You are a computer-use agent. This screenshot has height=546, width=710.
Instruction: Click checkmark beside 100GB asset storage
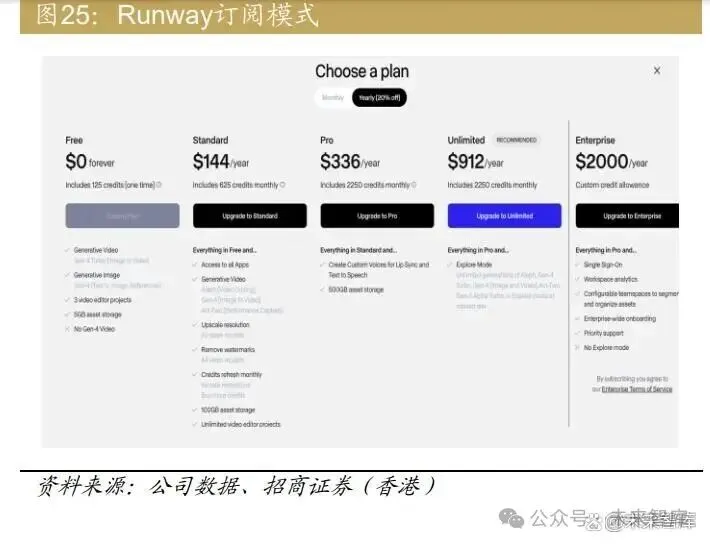(195, 410)
